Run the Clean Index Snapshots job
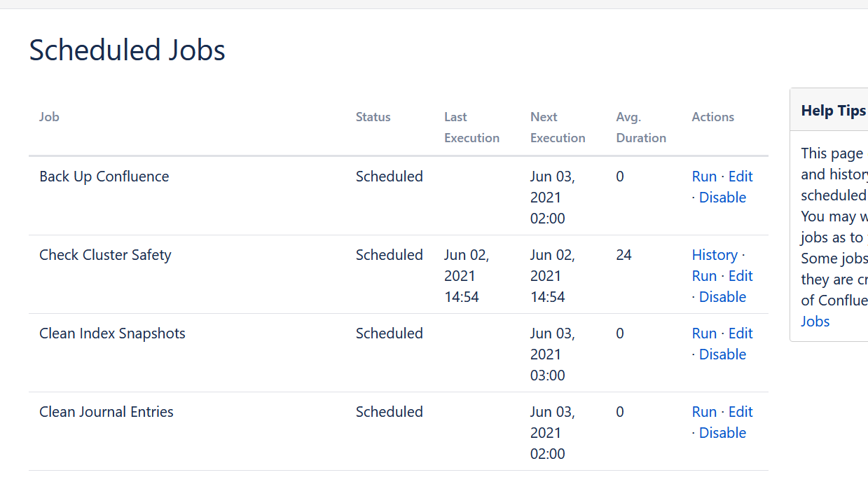This screenshot has height=482, width=868. [704, 333]
